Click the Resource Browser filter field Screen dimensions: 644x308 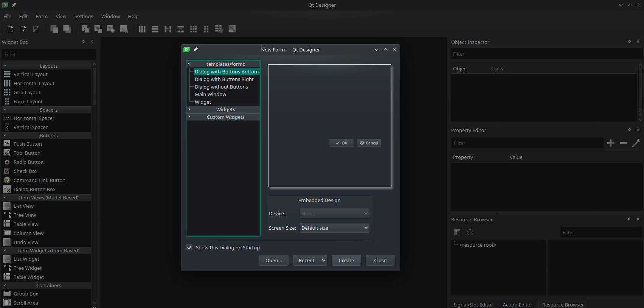601,232
